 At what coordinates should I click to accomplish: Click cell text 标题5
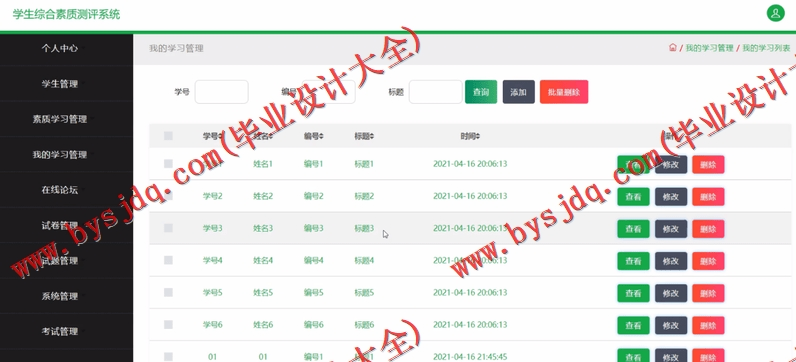coord(364,292)
